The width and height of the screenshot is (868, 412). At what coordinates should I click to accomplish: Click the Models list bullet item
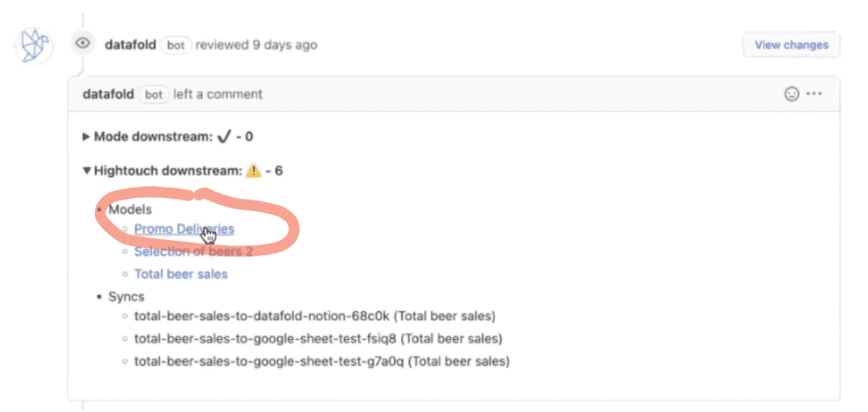pyautogui.click(x=130, y=210)
